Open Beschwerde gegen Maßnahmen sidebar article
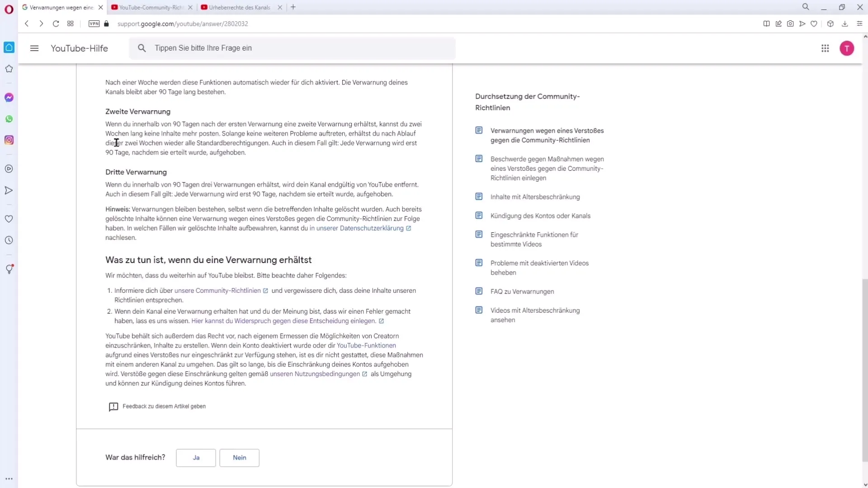This screenshot has height=488, width=868. pyautogui.click(x=547, y=169)
